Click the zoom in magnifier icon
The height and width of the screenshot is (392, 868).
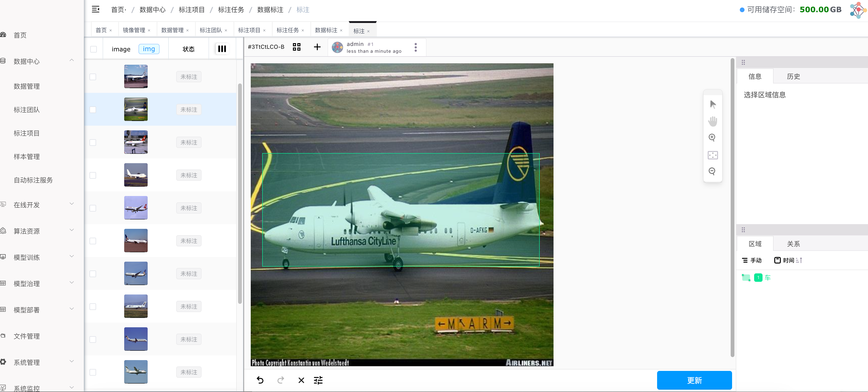point(712,138)
